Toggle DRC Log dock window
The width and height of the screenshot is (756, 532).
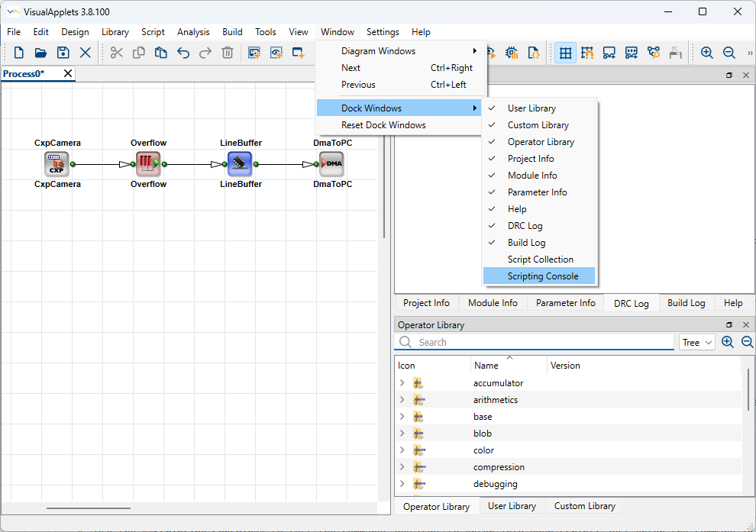(x=539, y=226)
